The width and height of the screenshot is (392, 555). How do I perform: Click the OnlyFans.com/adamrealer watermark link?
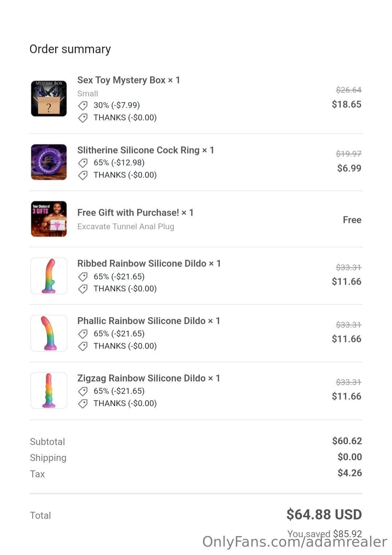pyautogui.click(x=294, y=542)
